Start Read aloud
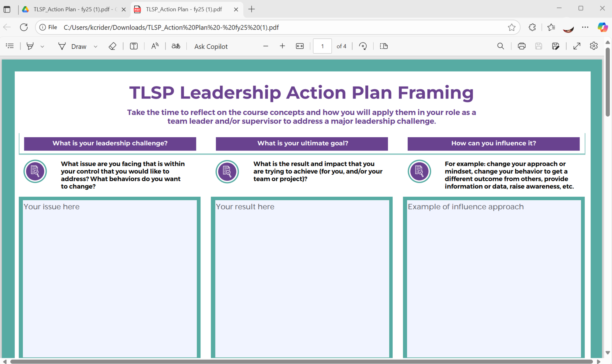This screenshot has width=612, height=364. [155, 46]
